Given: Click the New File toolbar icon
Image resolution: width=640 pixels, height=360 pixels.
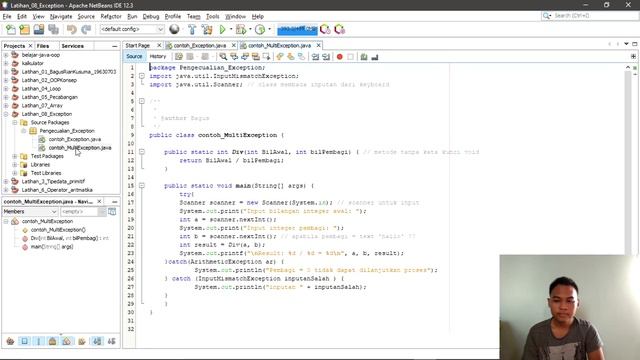Looking at the screenshot, I should [x=11, y=29].
